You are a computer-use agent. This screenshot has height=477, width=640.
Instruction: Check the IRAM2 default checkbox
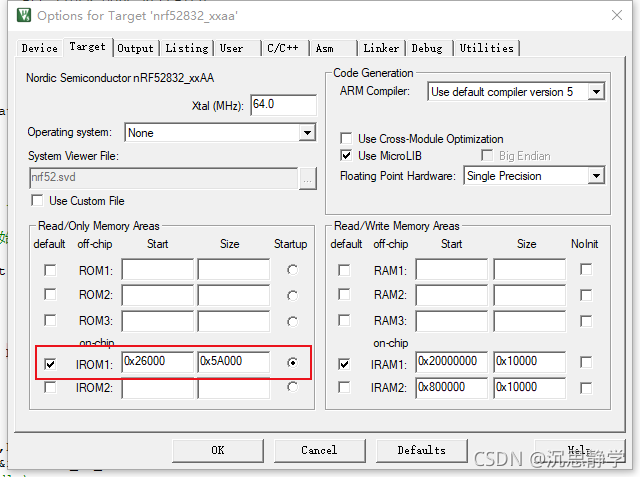(344, 387)
